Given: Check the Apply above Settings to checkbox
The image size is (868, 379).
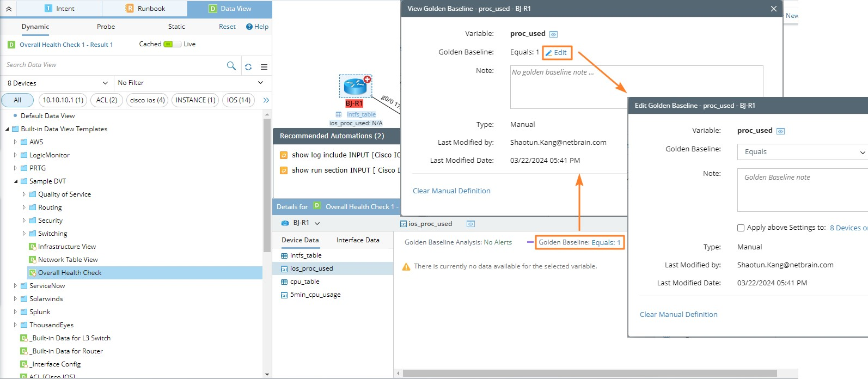Looking at the screenshot, I should (x=741, y=228).
